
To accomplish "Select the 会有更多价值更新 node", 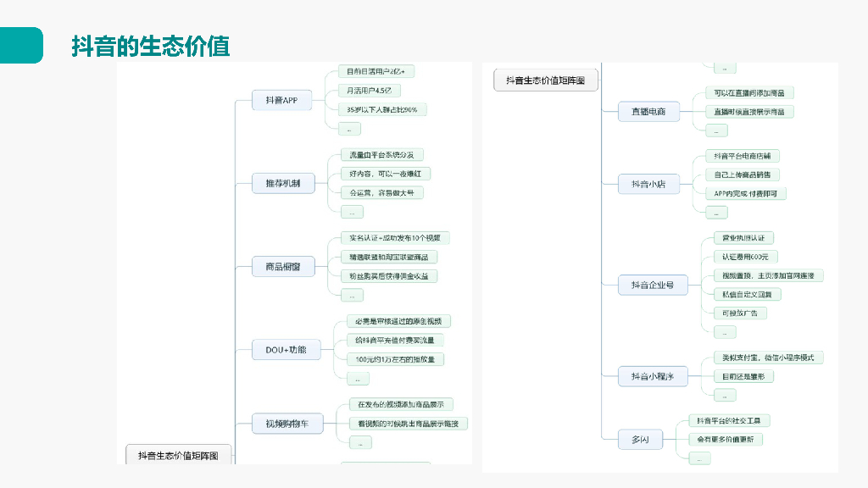I will tap(726, 440).
